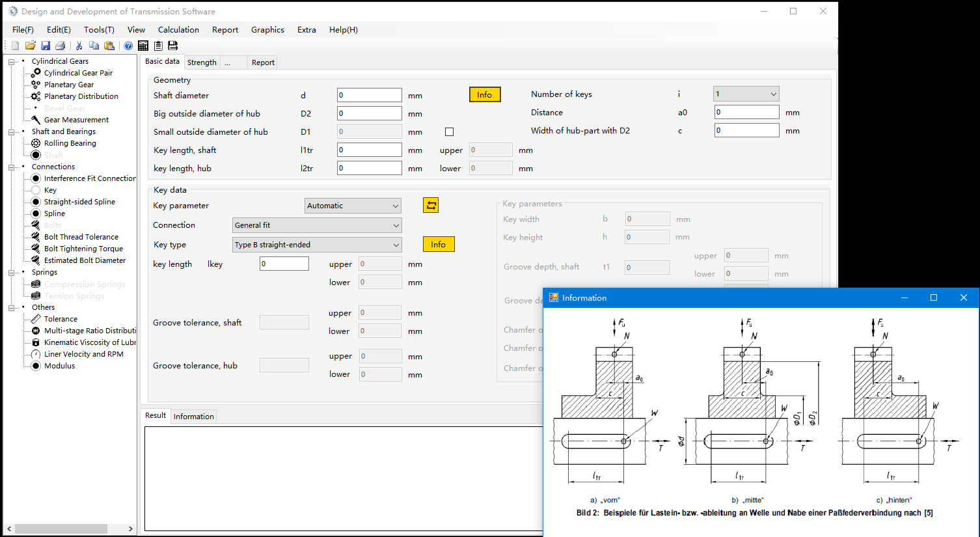Open the Calculation menu

point(178,29)
